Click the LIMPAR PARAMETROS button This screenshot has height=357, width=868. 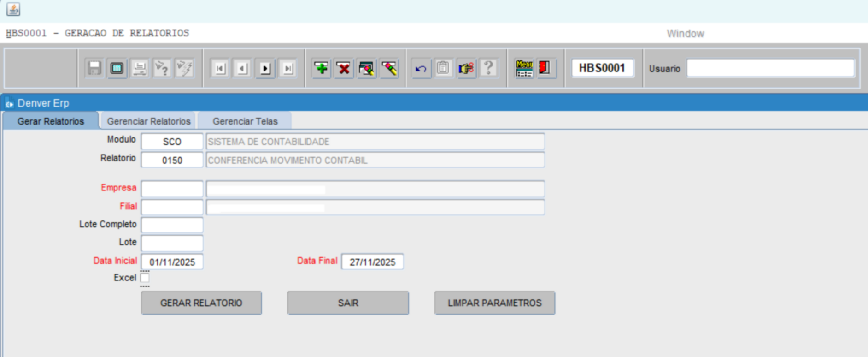coord(494,303)
